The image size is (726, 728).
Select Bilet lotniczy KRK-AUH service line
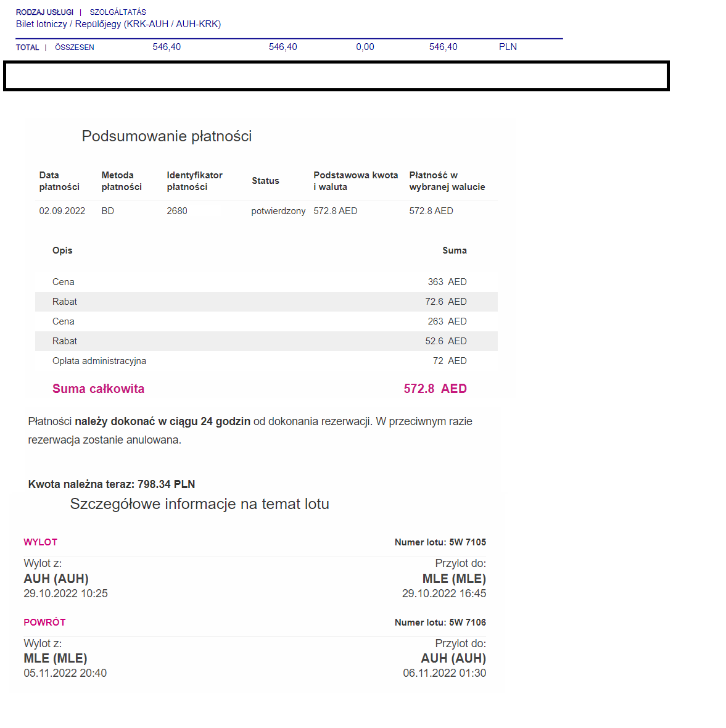click(118, 23)
